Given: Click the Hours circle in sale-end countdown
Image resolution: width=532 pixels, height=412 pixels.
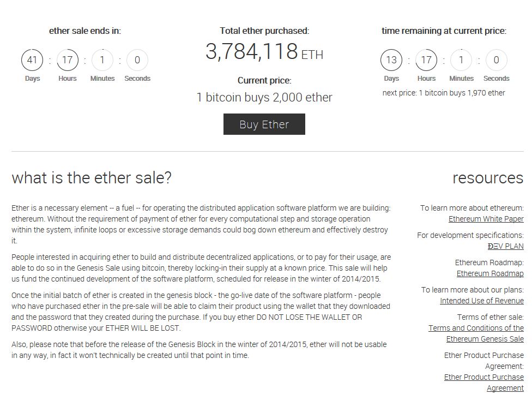Looking at the screenshot, I should [x=67, y=60].
